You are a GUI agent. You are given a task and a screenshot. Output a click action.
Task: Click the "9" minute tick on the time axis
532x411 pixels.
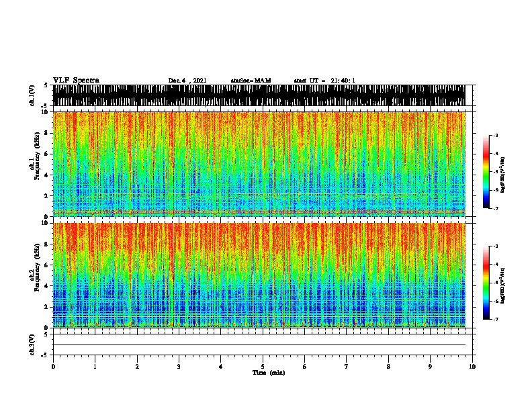click(430, 367)
